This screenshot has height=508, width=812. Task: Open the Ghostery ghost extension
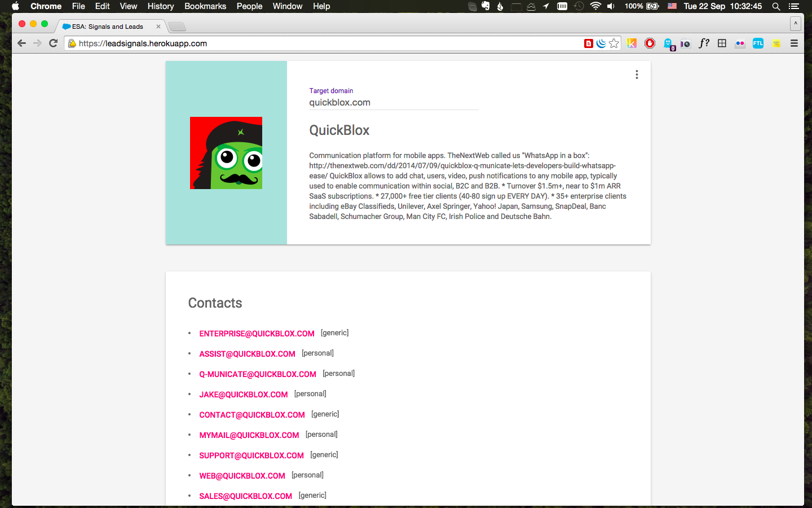tap(669, 44)
